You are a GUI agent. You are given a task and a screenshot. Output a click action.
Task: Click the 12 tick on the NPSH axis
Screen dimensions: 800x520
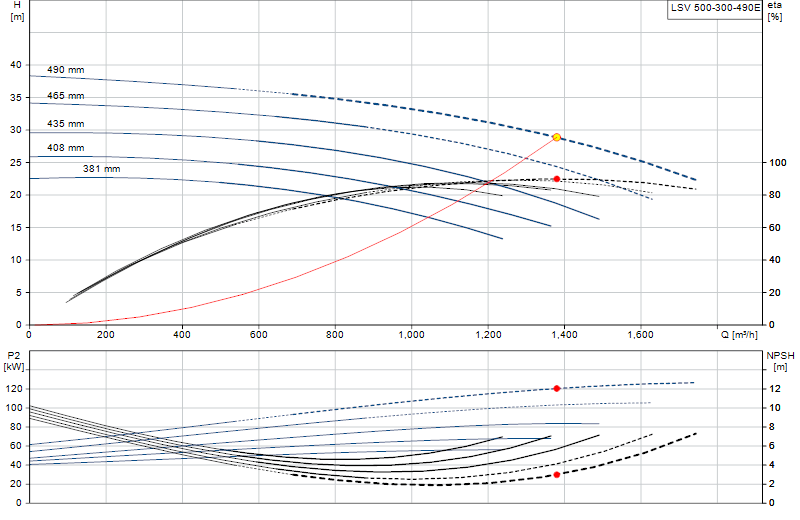tap(775, 389)
